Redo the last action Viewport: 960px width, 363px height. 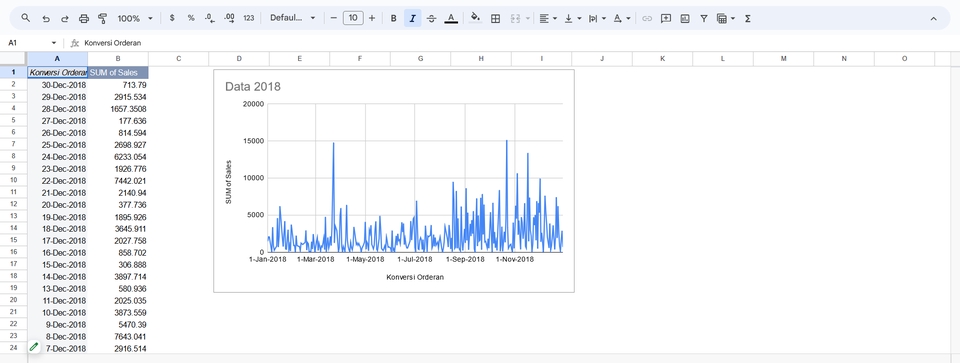[64, 18]
